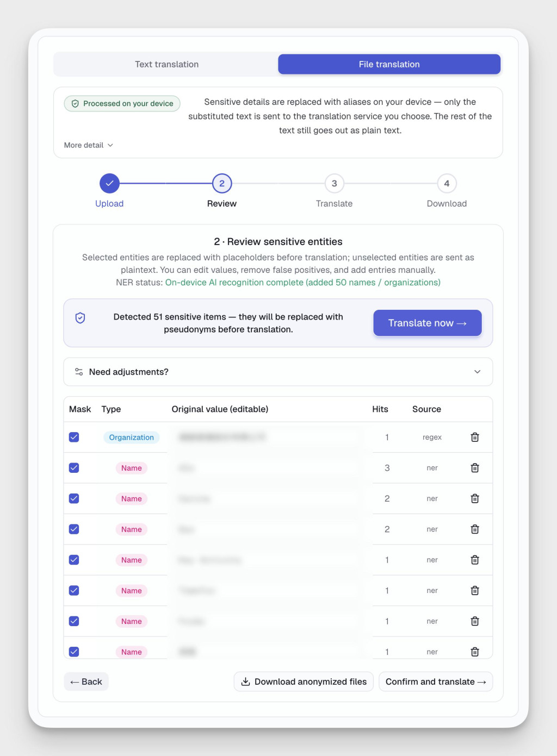The image size is (557, 756).
Task: Click the completed Upload step checkmark circle
Action: click(109, 184)
